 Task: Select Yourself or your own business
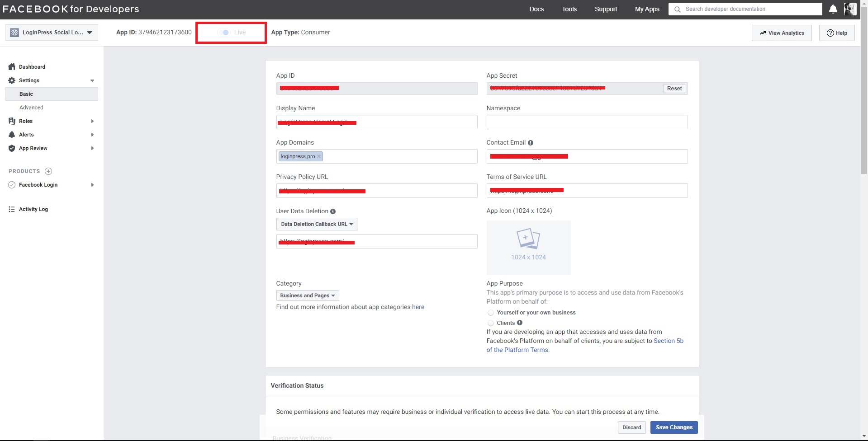pyautogui.click(x=490, y=313)
